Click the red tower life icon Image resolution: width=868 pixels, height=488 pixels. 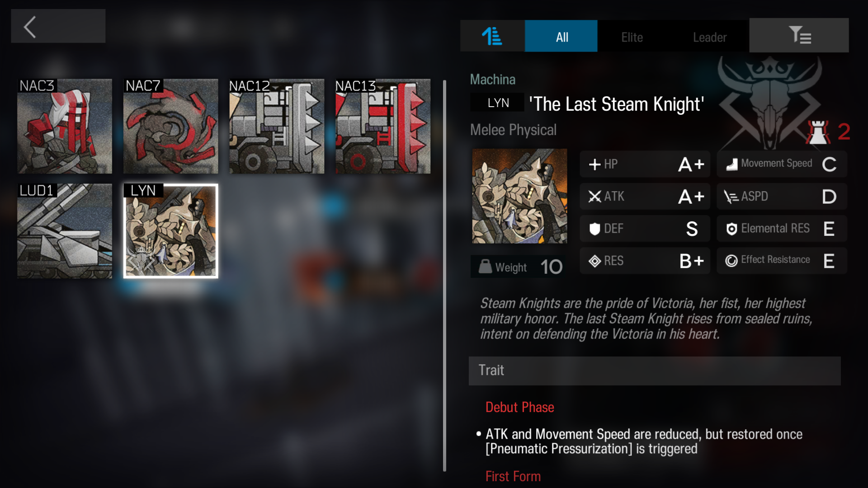pyautogui.click(x=818, y=132)
